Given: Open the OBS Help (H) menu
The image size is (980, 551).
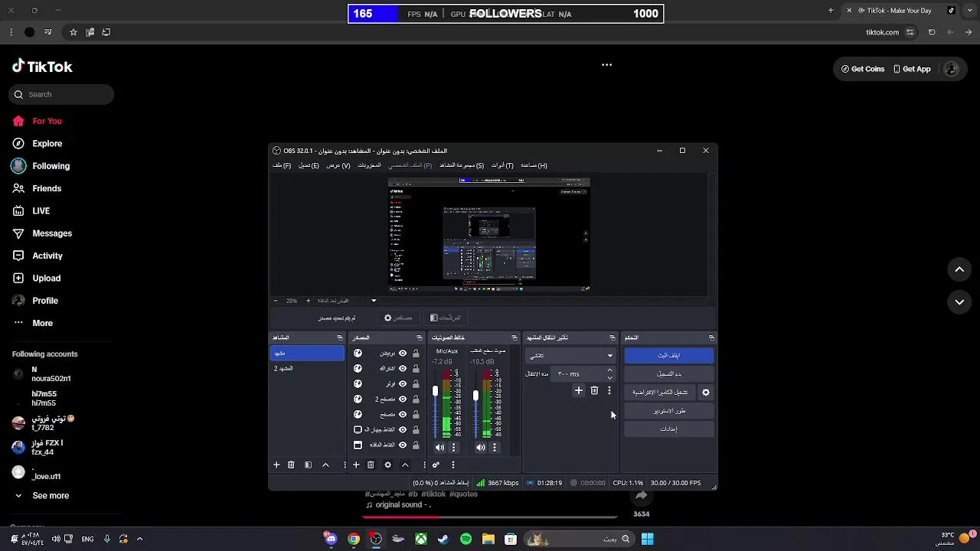Looking at the screenshot, I should point(534,165).
